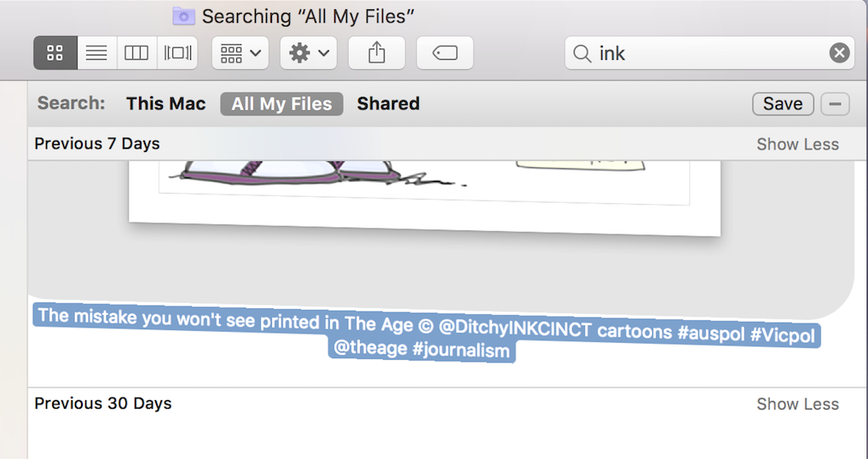
Task: Set search scope to All My Files
Action: 281,104
